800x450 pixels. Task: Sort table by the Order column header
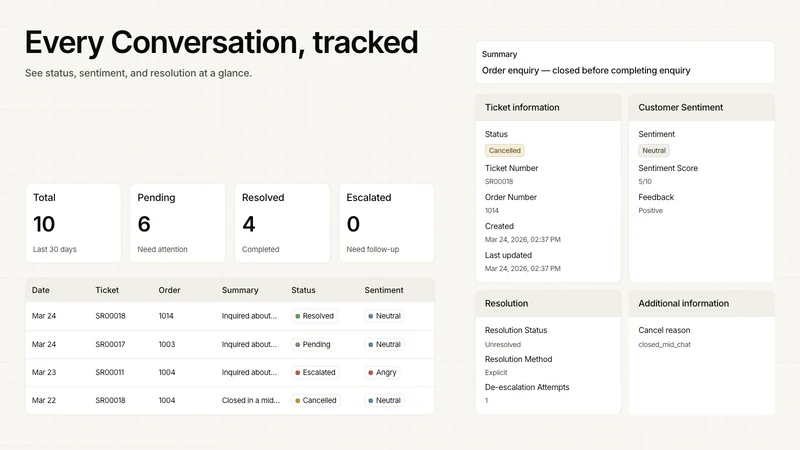[x=169, y=290]
